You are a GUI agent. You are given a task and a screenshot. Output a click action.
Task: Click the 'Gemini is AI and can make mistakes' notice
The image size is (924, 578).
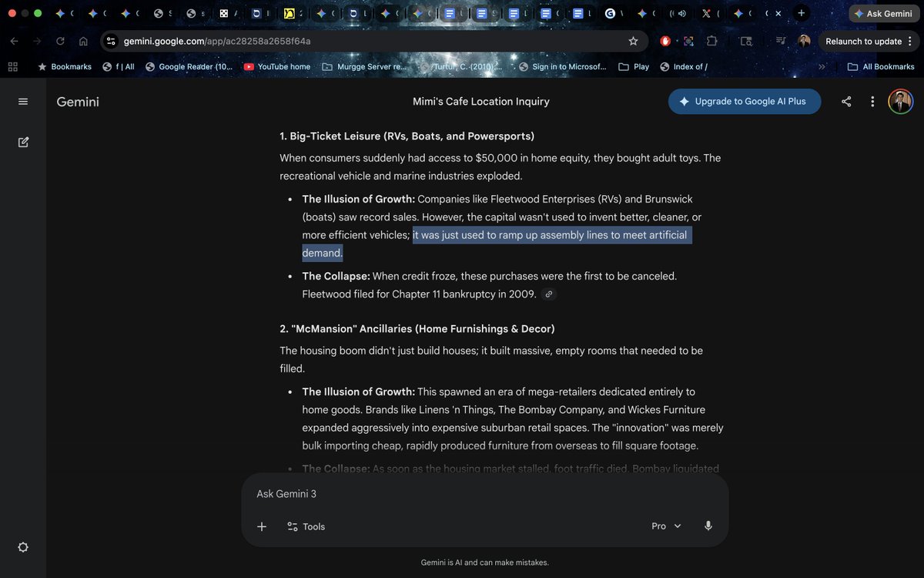coord(485,563)
